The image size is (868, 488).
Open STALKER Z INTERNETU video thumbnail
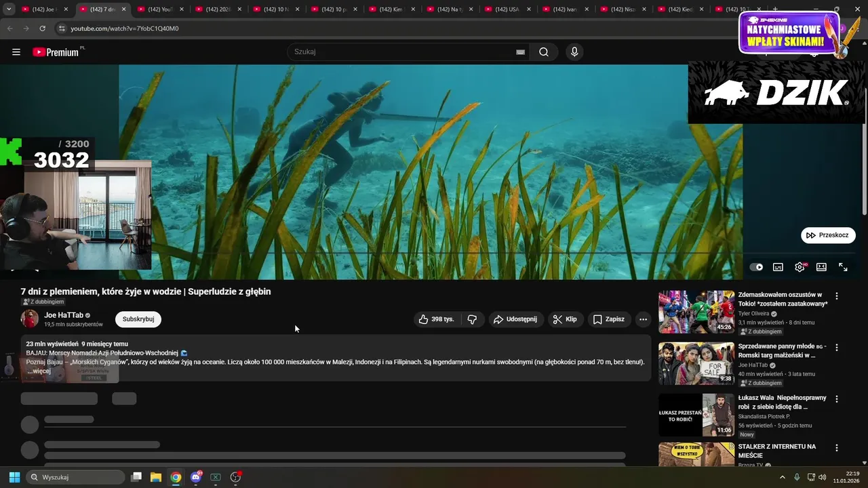696,454
